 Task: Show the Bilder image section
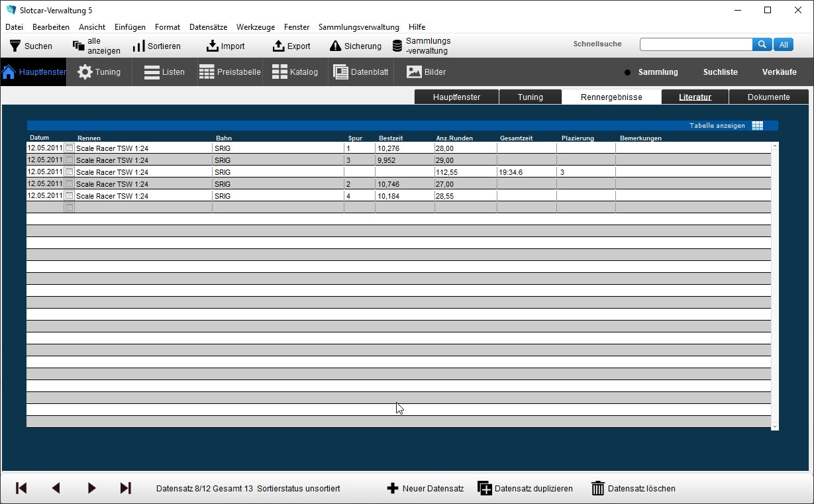[x=414, y=72]
